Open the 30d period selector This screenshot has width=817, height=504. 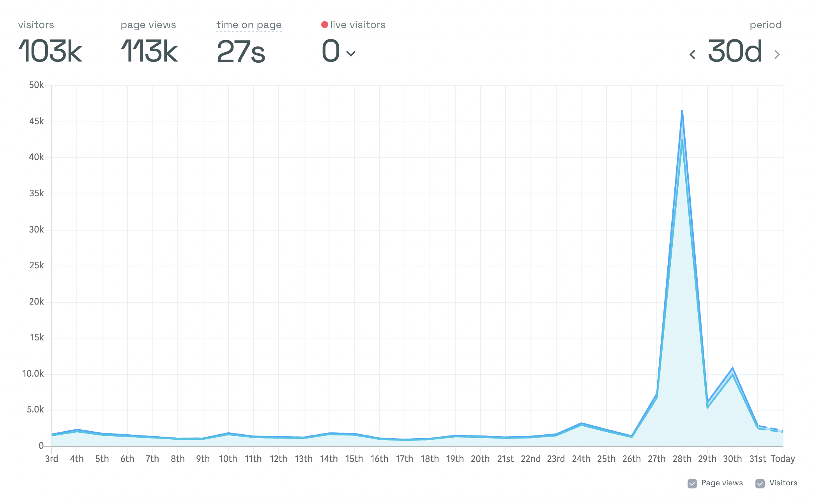point(735,51)
